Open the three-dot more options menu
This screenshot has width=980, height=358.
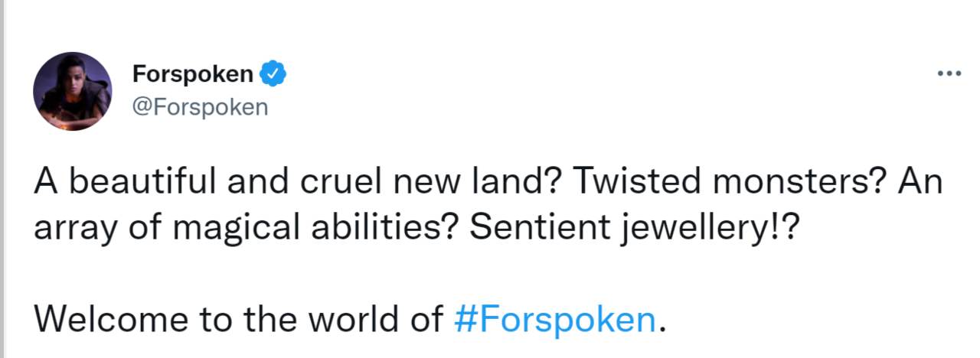click(x=949, y=74)
